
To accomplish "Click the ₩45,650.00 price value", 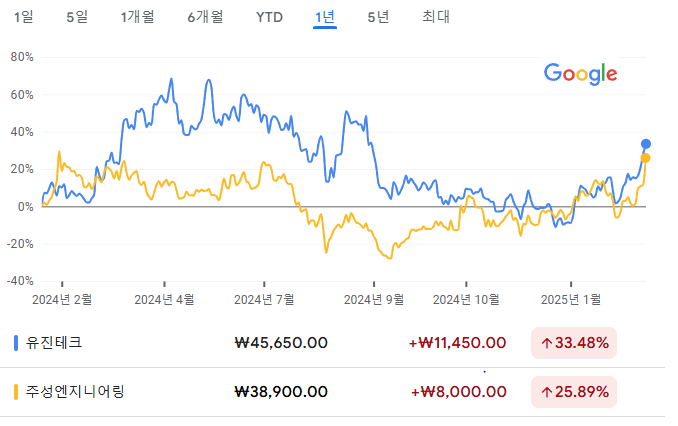I will (281, 342).
